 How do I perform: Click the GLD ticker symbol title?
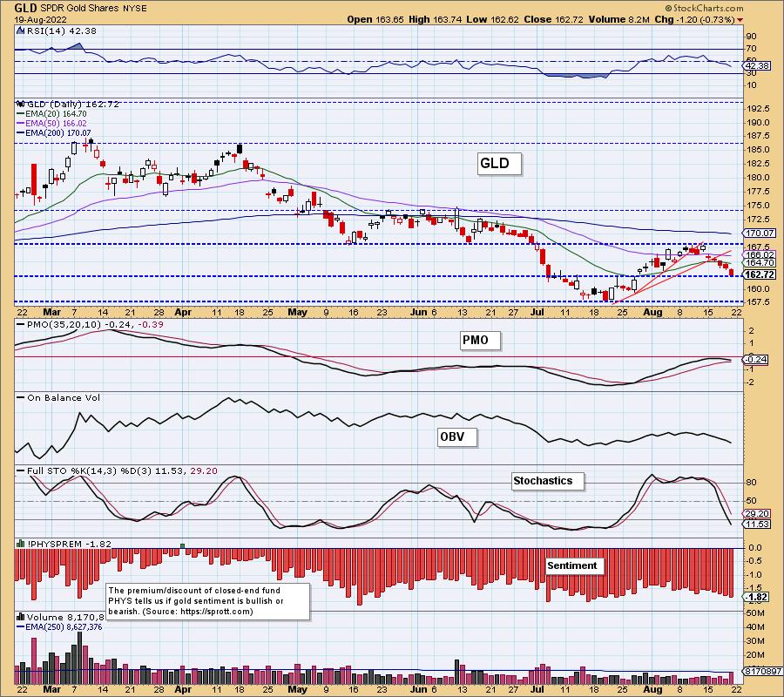25,8
